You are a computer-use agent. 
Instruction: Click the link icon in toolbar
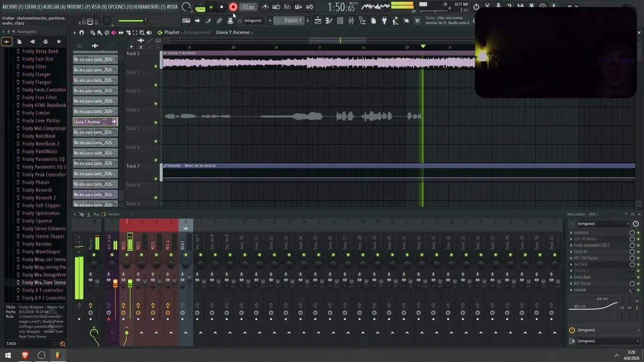[x=219, y=21]
